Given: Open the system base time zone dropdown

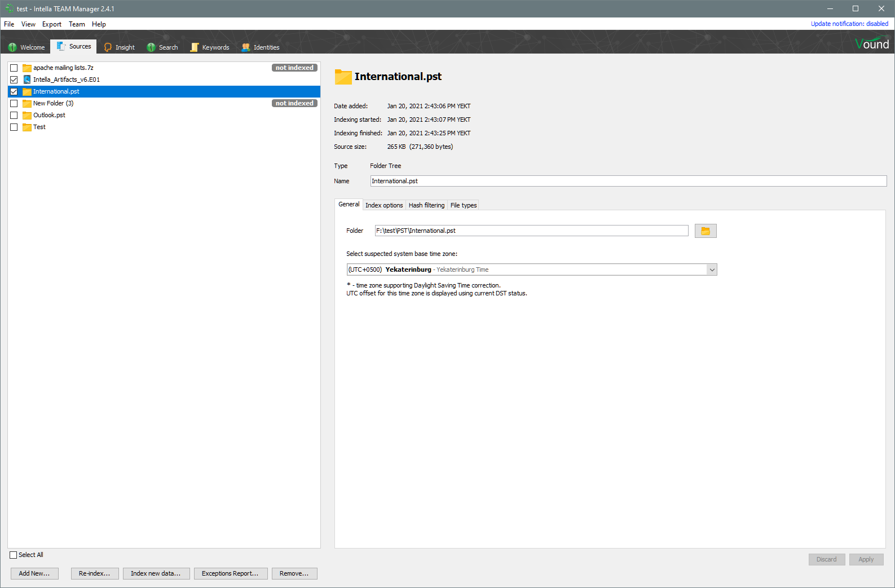Looking at the screenshot, I should tap(712, 270).
